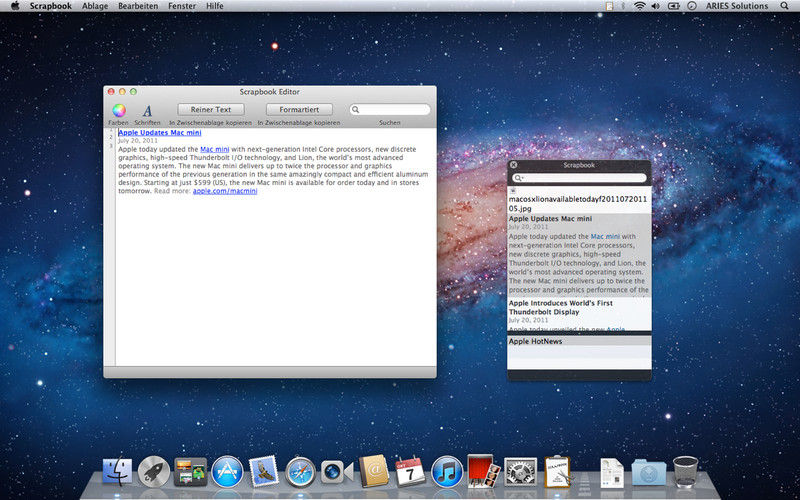Open the Apple menu
Viewport: 800px width, 500px height.
(x=15, y=6)
